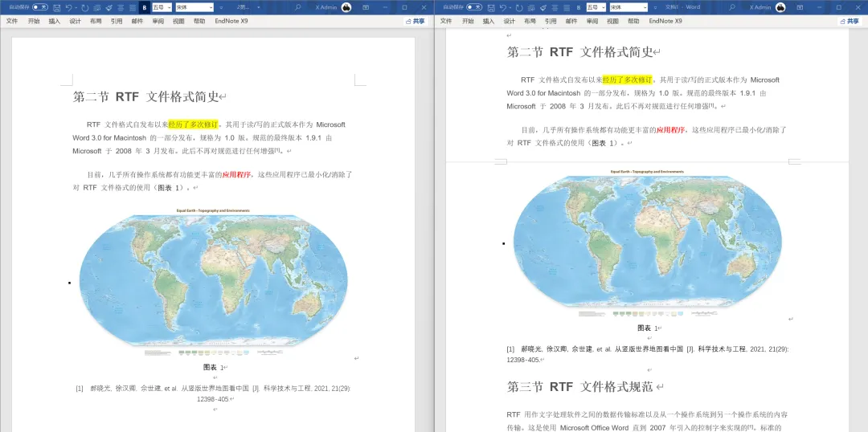Apply center alignment in right window toolbar

click(554, 7)
